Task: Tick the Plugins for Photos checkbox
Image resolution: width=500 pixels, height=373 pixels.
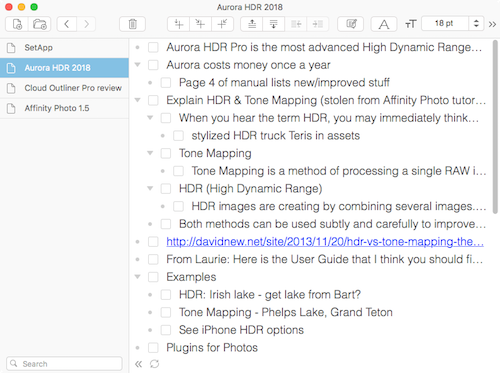Action: (153, 348)
